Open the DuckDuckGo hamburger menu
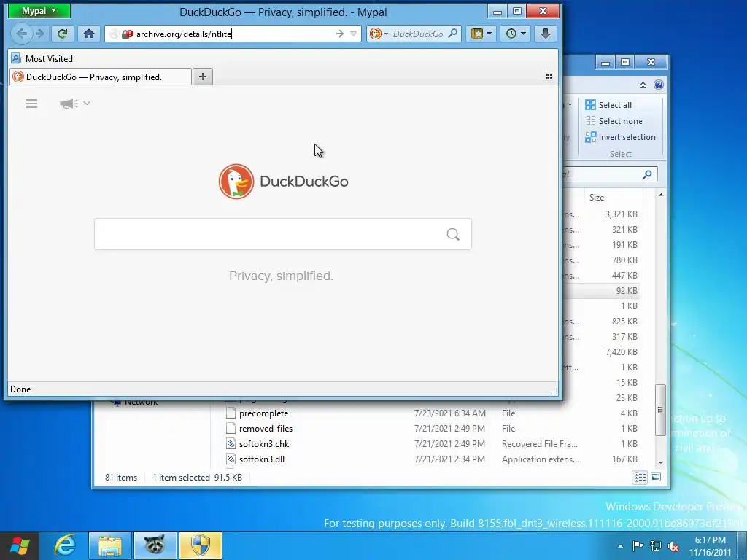Image resolution: width=747 pixels, height=560 pixels. 31,104
